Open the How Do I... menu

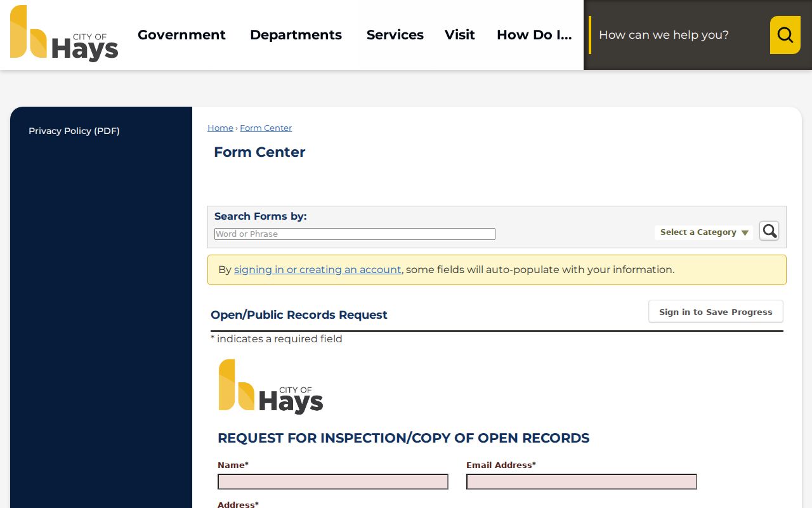(534, 35)
